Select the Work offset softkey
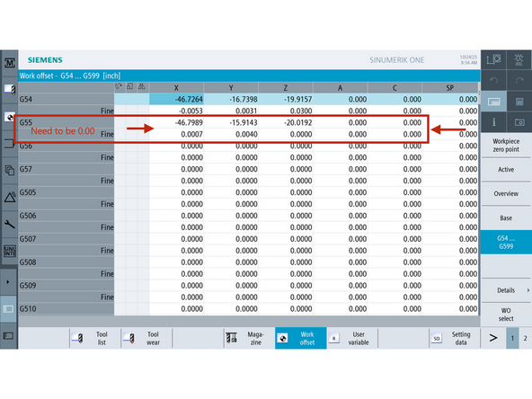532x399 pixels. [301, 338]
